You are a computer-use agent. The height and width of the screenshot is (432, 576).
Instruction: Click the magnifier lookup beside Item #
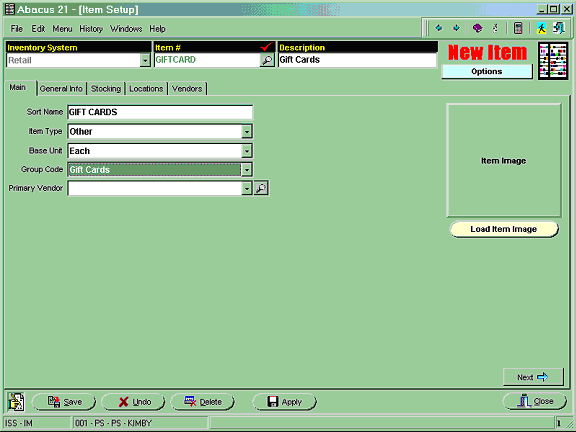[267, 60]
